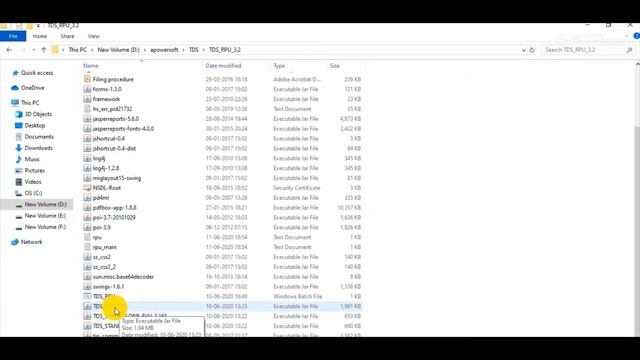Select the rpu text document icon
Screen dimensions: 640x360
click(87, 237)
